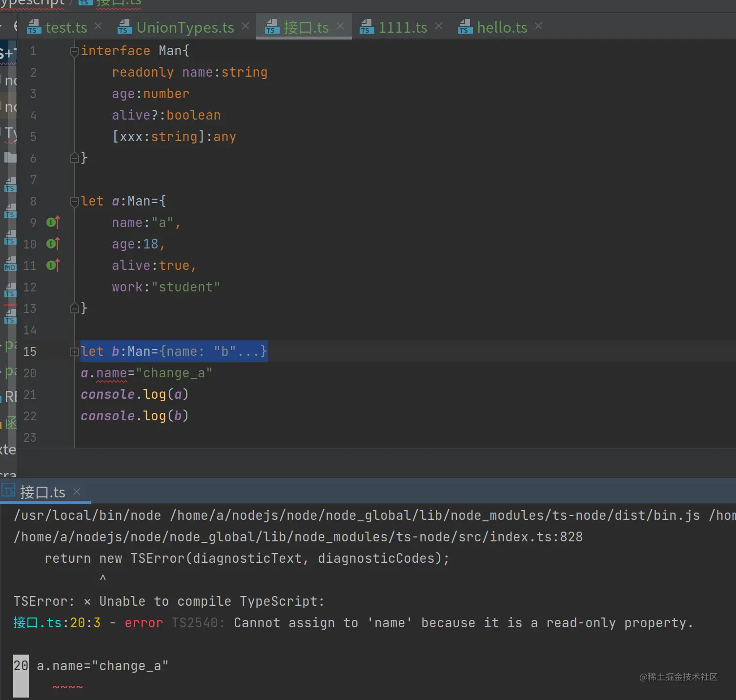
Task: Click the /usr/local/bin/node command line
Action: (x=375, y=515)
